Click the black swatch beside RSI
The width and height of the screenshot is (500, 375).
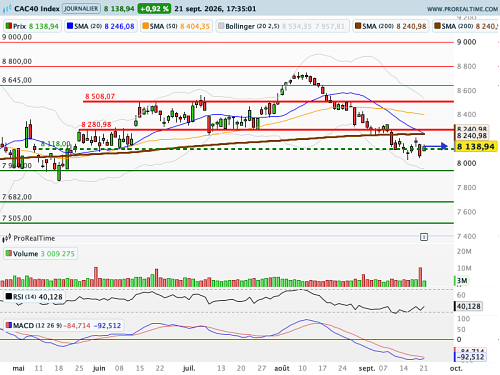[x=9, y=296]
